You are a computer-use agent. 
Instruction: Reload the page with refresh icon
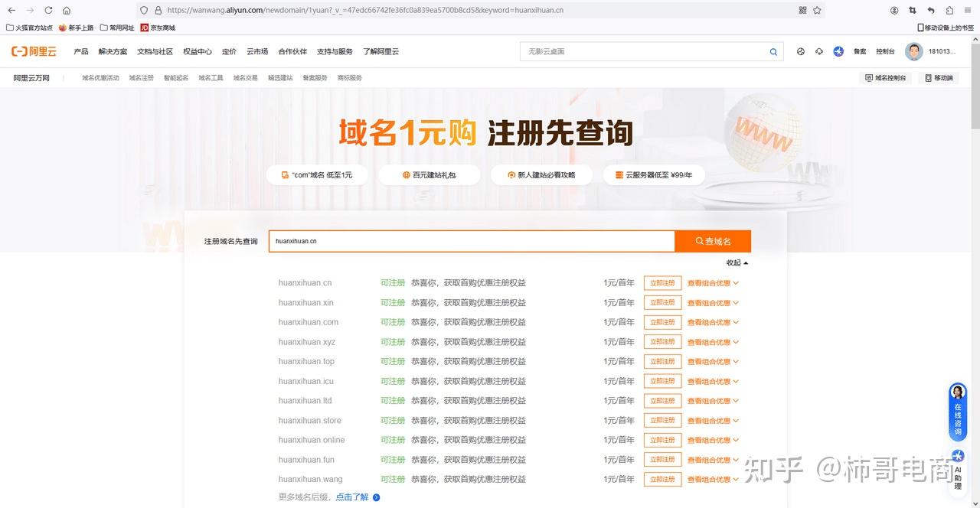(x=48, y=10)
